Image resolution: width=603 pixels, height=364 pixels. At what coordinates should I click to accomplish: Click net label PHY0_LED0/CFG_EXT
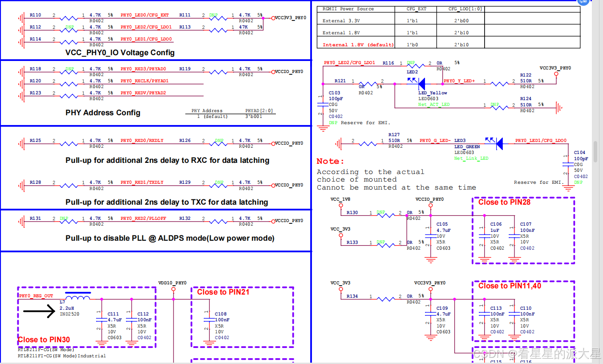coord(145,15)
